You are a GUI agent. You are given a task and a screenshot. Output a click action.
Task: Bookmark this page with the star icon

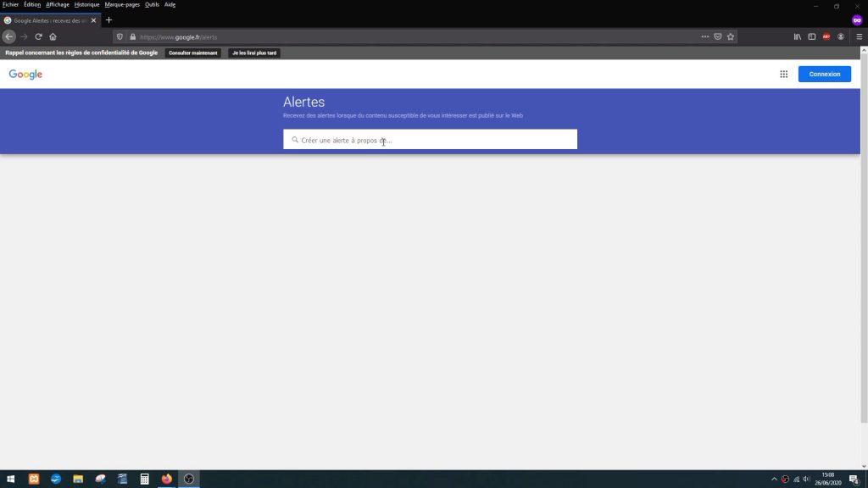click(730, 36)
